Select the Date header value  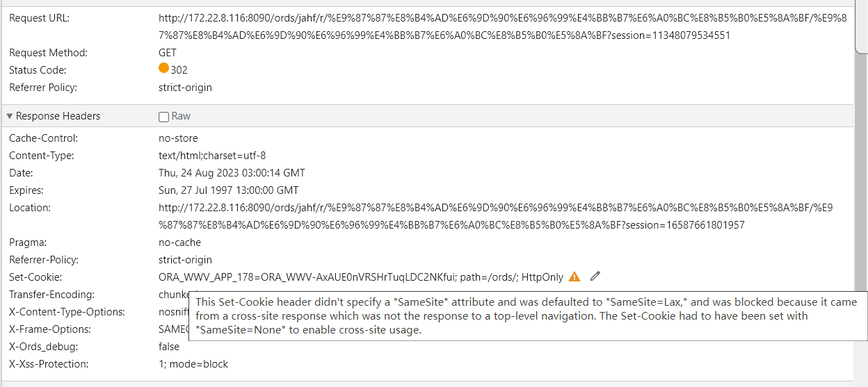[x=232, y=173]
